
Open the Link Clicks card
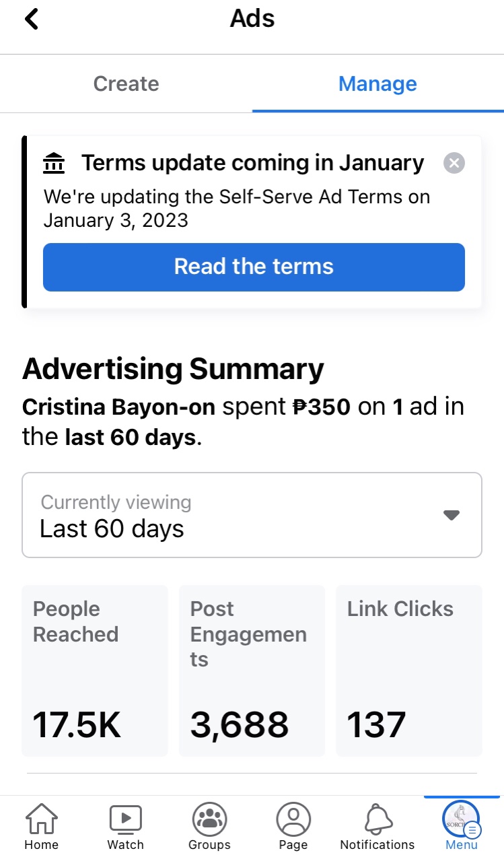[408, 671]
